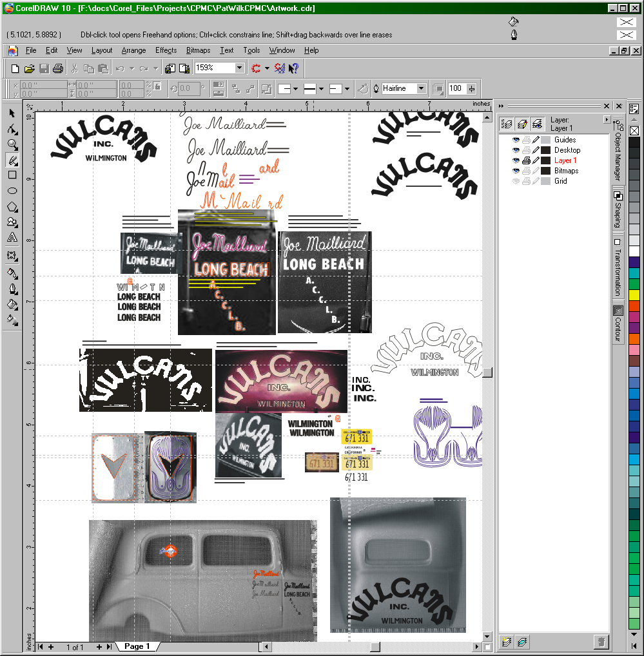Open the File menu

(x=31, y=50)
